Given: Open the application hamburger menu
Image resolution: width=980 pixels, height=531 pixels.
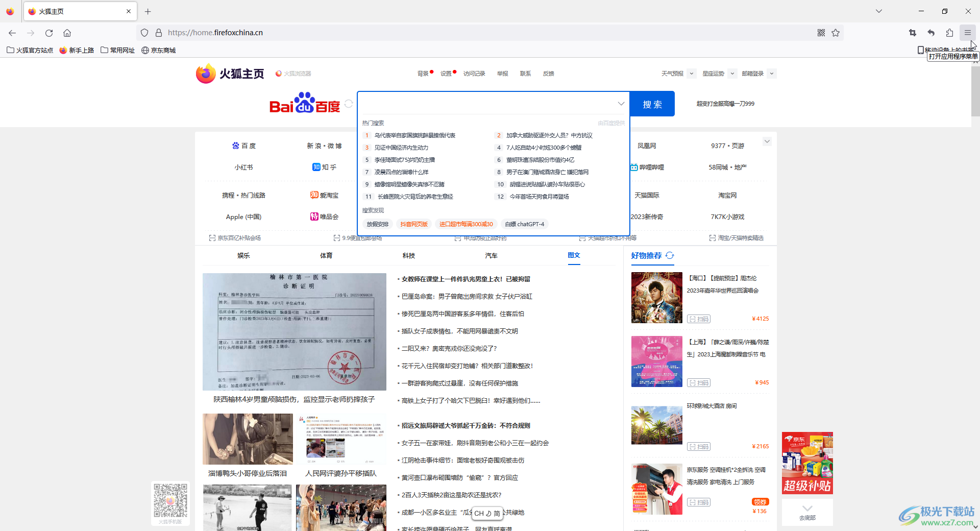Looking at the screenshot, I should click(x=967, y=33).
